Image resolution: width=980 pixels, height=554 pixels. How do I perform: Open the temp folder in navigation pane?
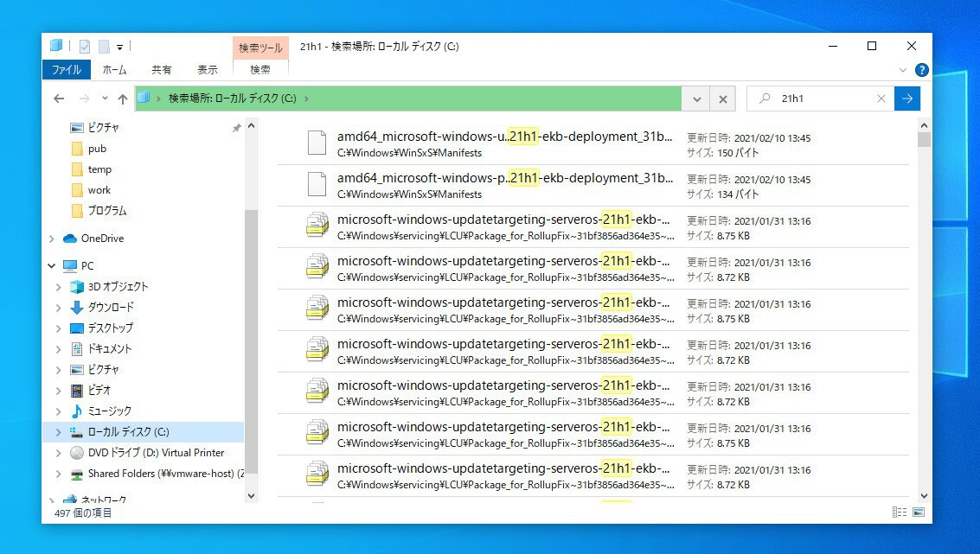pos(99,169)
